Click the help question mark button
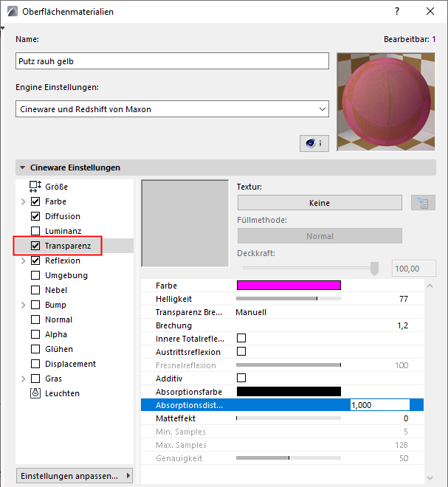Image resolution: width=448 pixels, height=487 pixels. click(397, 12)
